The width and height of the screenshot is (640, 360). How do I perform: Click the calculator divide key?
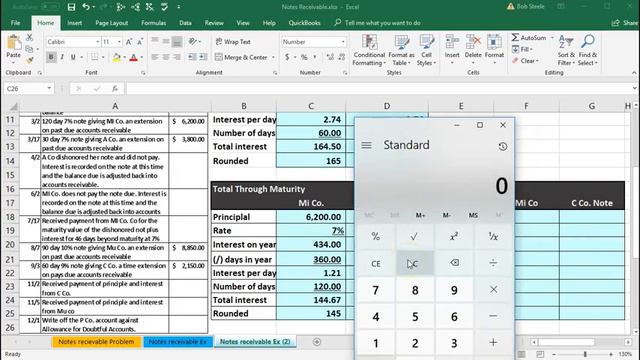point(493,263)
